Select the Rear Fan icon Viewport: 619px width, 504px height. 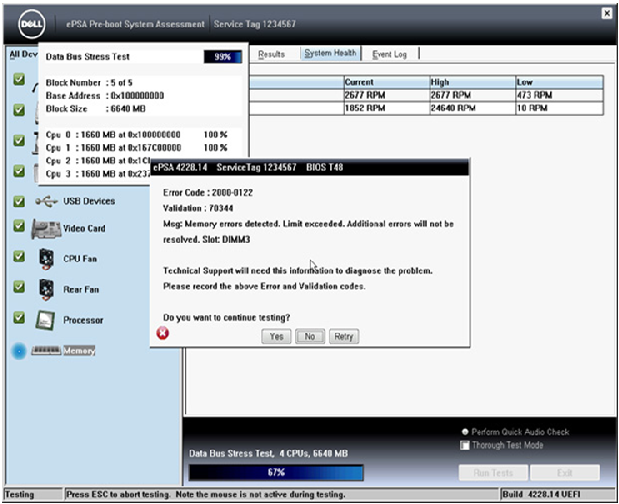(47, 289)
